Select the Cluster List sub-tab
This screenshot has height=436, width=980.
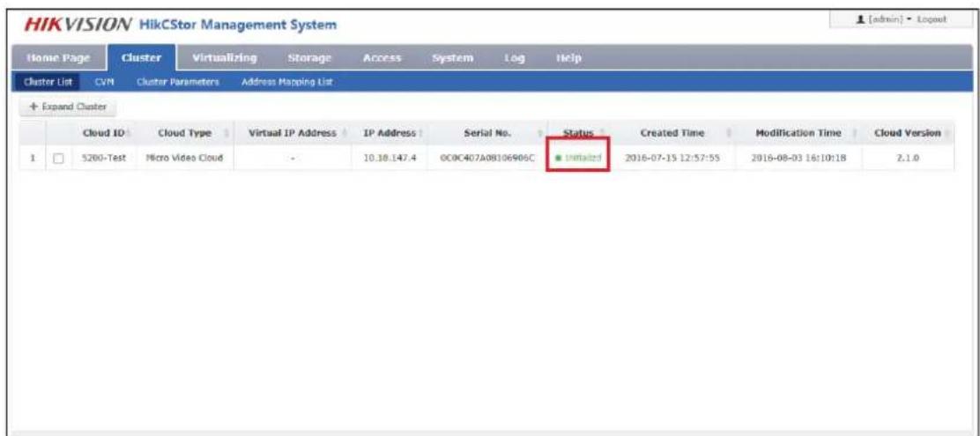48,82
